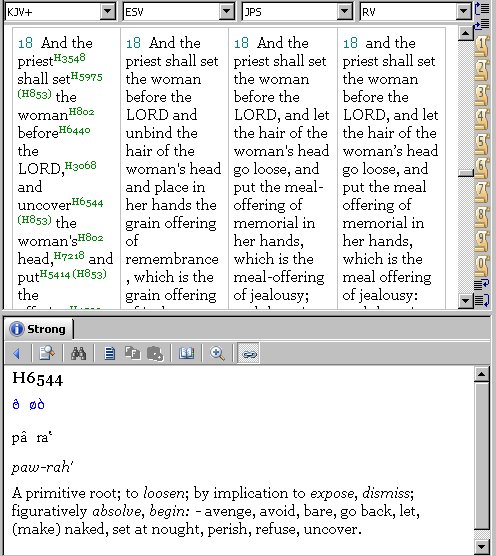Click the Strong pane scroll-down arrow

[482, 546]
